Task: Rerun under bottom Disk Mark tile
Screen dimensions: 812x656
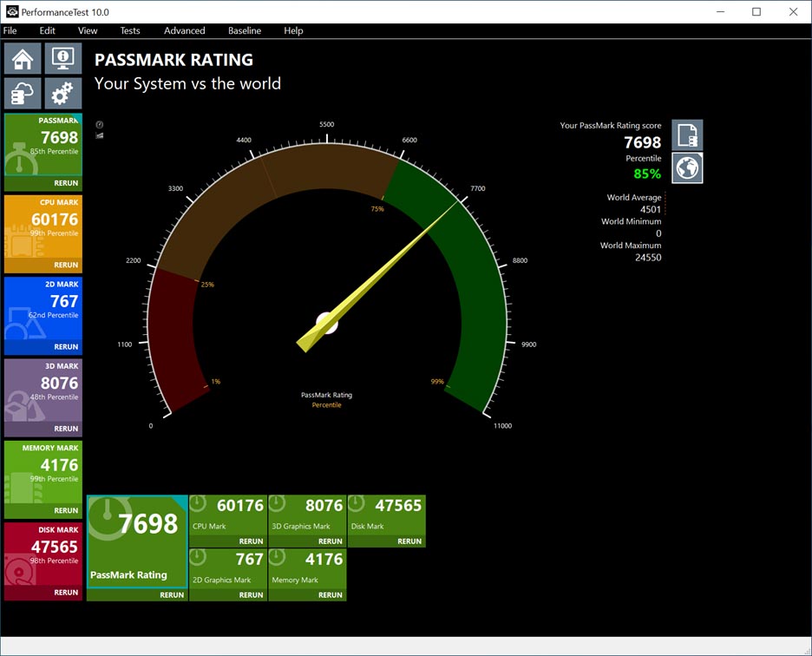Action: [x=409, y=541]
